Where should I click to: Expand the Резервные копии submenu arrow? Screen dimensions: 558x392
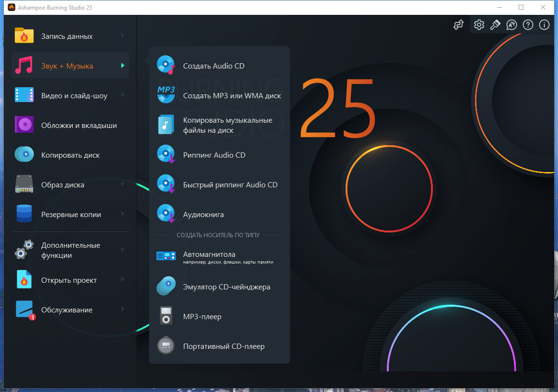123,214
